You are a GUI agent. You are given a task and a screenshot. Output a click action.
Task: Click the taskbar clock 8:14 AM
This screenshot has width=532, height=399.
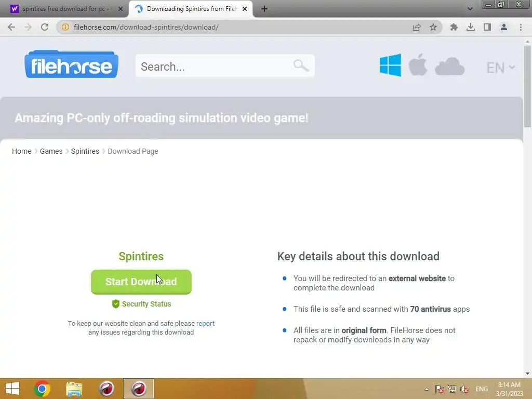[x=509, y=389]
